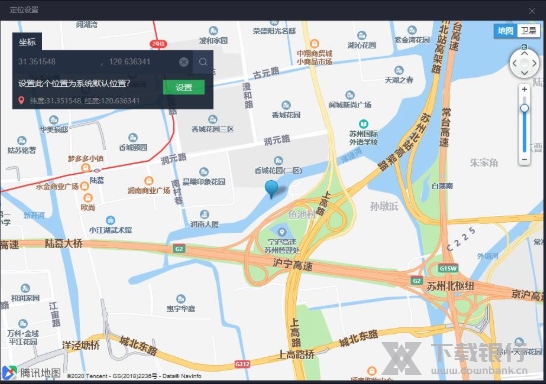The width and height of the screenshot is (546, 384).
Task: Click the red pin icon in the result row
Action: [x=21, y=100]
